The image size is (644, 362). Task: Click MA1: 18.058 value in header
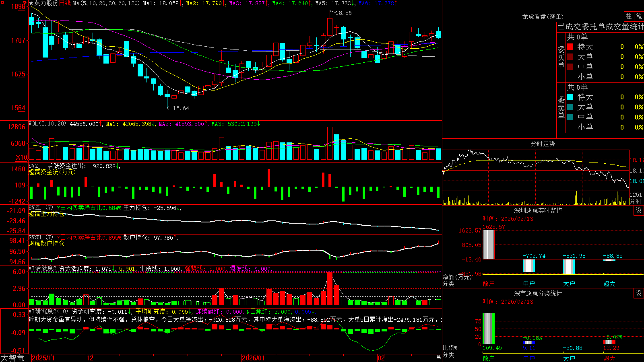[x=162, y=3]
